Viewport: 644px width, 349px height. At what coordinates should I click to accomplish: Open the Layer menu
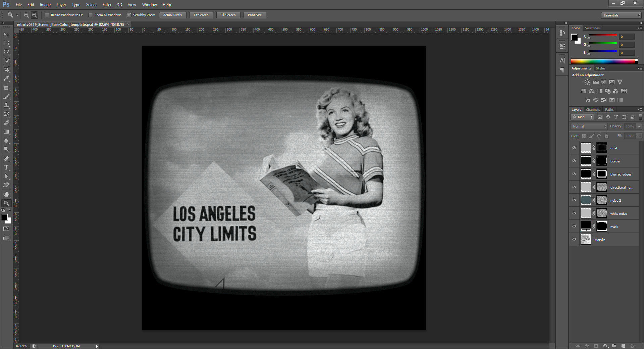coord(61,5)
